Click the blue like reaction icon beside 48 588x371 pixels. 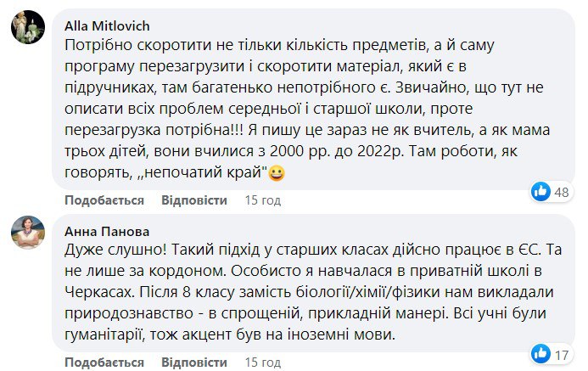click(540, 191)
